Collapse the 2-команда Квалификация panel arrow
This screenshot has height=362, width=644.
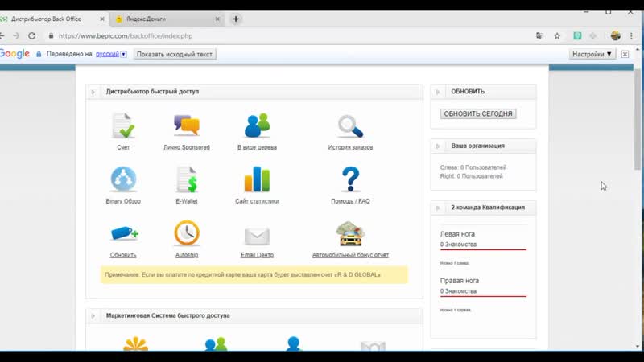pyautogui.click(x=438, y=208)
